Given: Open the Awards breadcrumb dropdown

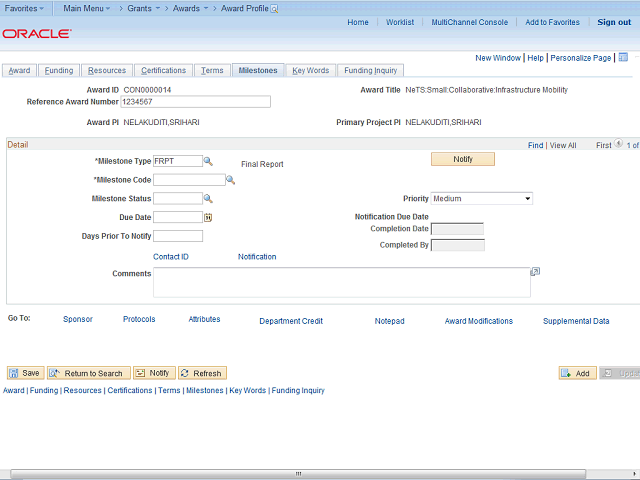Looking at the screenshot, I should [x=191, y=9].
